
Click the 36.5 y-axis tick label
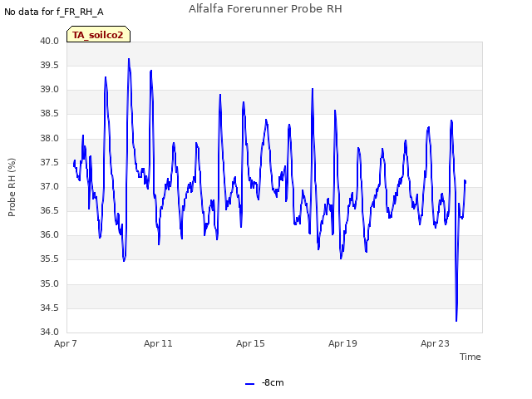point(50,210)
